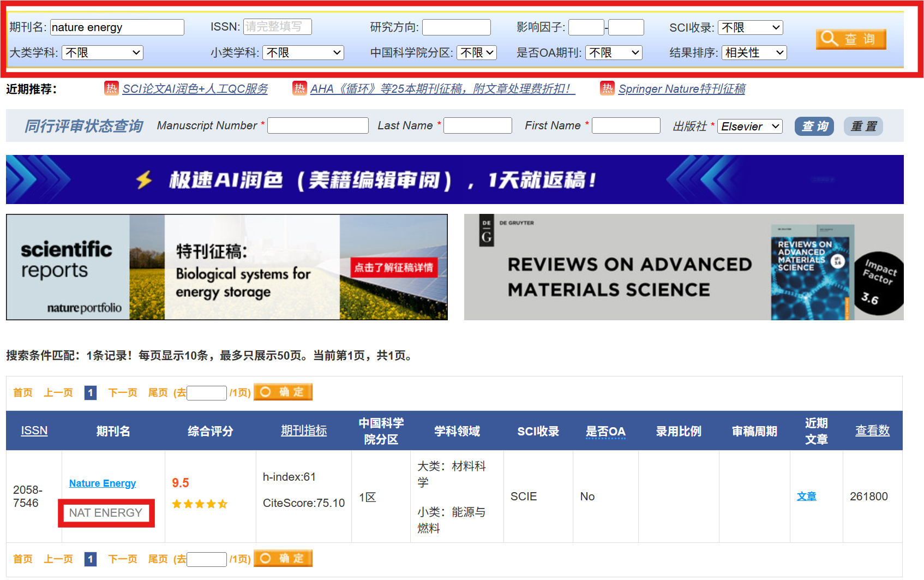This screenshot has height=580, width=924.
Task: Open the 结果排序 dropdown
Action: click(754, 53)
